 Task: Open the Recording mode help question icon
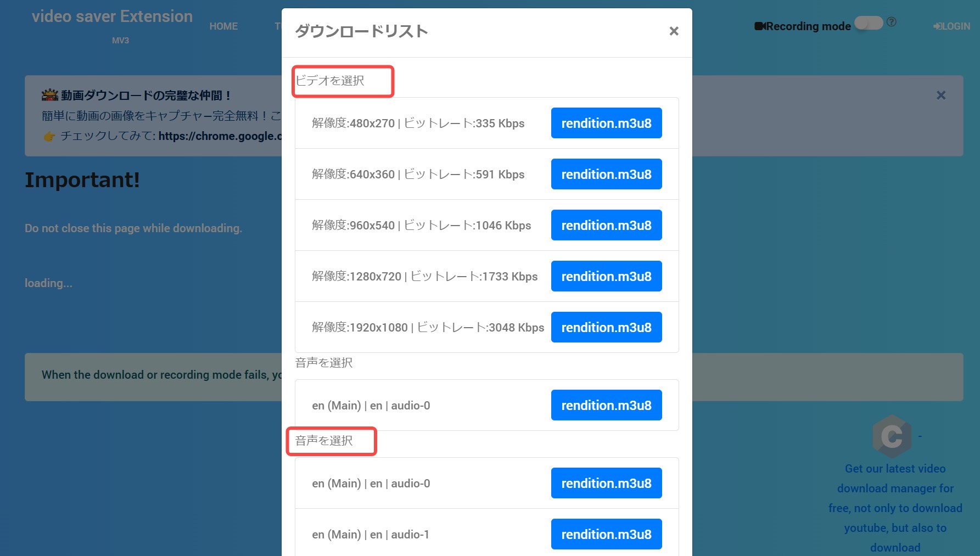[892, 22]
